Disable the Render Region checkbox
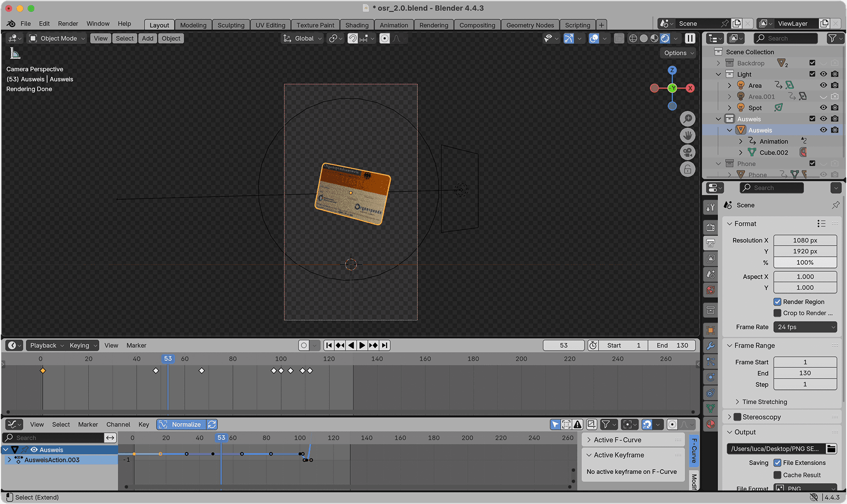 [777, 302]
